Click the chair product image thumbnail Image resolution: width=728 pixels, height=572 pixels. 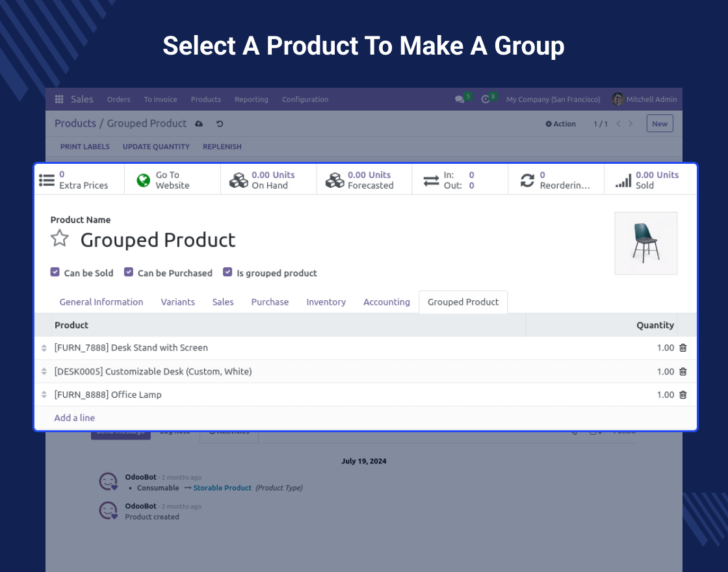tap(646, 243)
